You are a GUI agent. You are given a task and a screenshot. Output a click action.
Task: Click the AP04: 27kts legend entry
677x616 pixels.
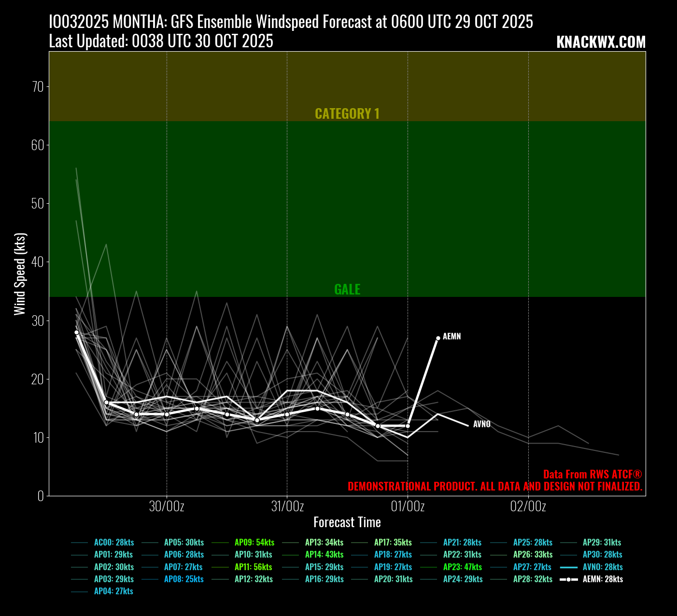(x=113, y=591)
